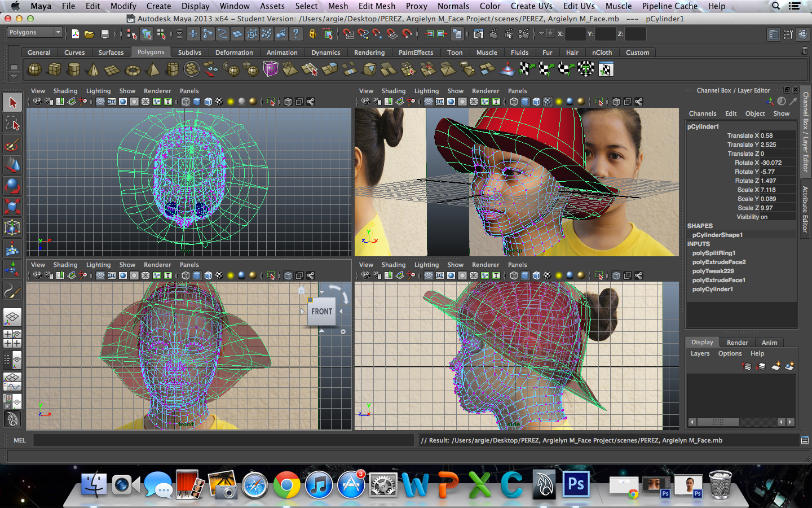Open the input field mode dropdown arrow

pyautogui.click(x=541, y=33)
